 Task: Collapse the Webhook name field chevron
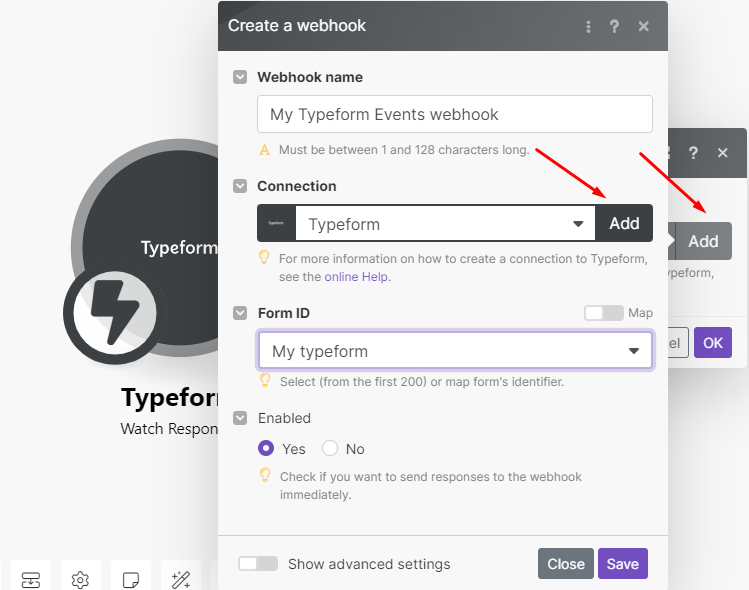[x=240, y=77]
